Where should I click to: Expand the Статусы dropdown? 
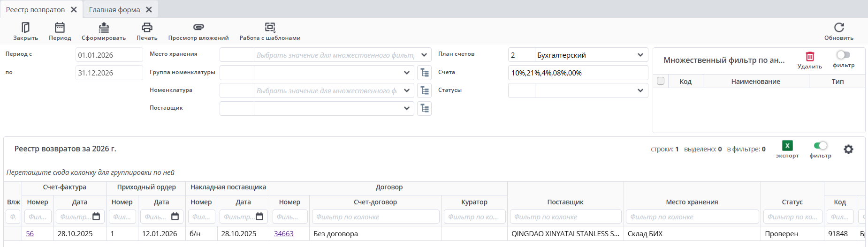[640, 90]
